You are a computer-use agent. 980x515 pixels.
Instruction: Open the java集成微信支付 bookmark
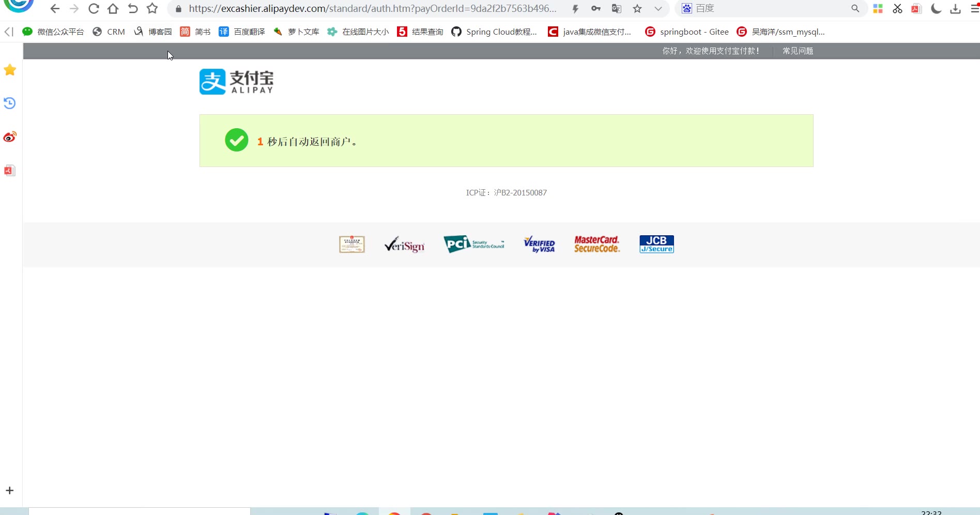coord(590,32)
